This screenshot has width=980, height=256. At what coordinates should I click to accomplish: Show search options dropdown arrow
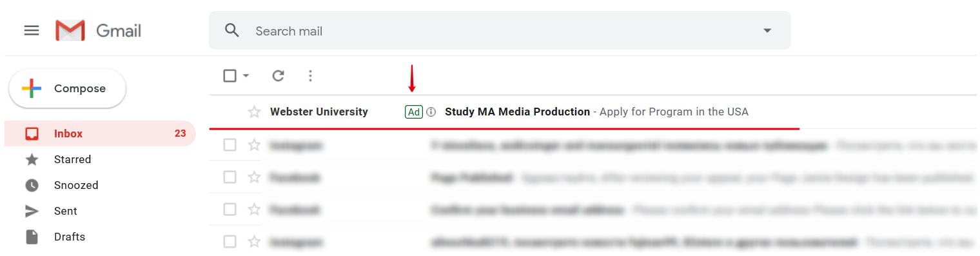pos(767,30)
